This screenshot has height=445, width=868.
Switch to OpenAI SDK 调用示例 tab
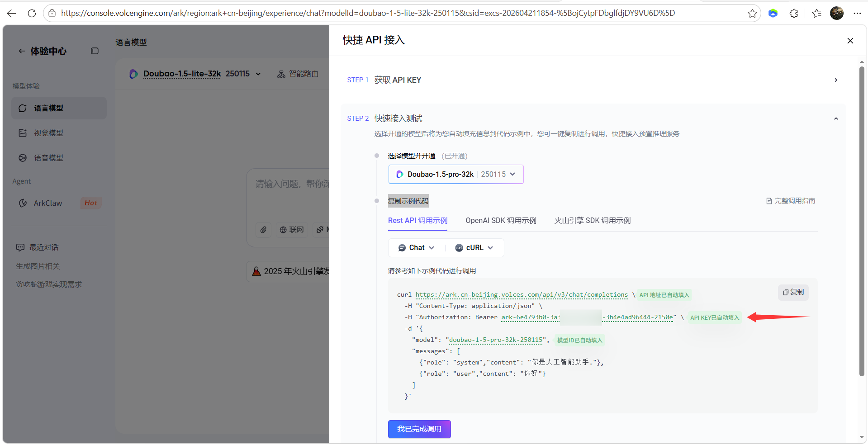tap(501, 221)
